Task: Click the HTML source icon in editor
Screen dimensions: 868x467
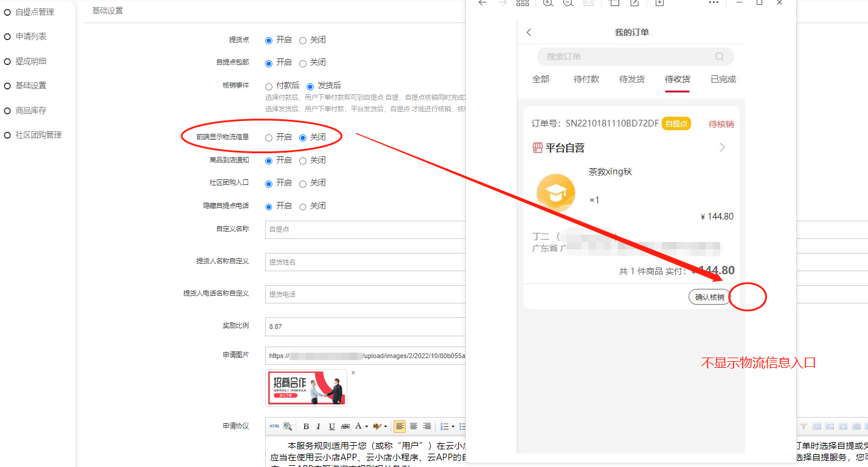Action: coord(274,426)
